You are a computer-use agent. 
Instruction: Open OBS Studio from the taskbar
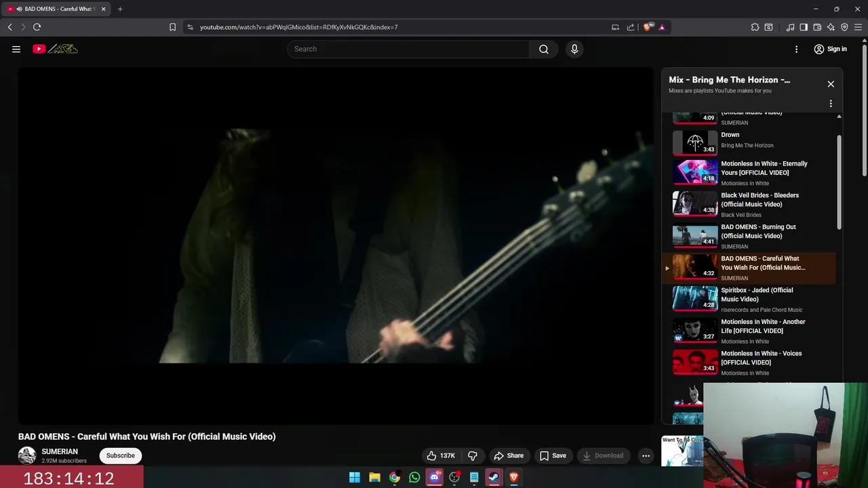tap(454, 477)
